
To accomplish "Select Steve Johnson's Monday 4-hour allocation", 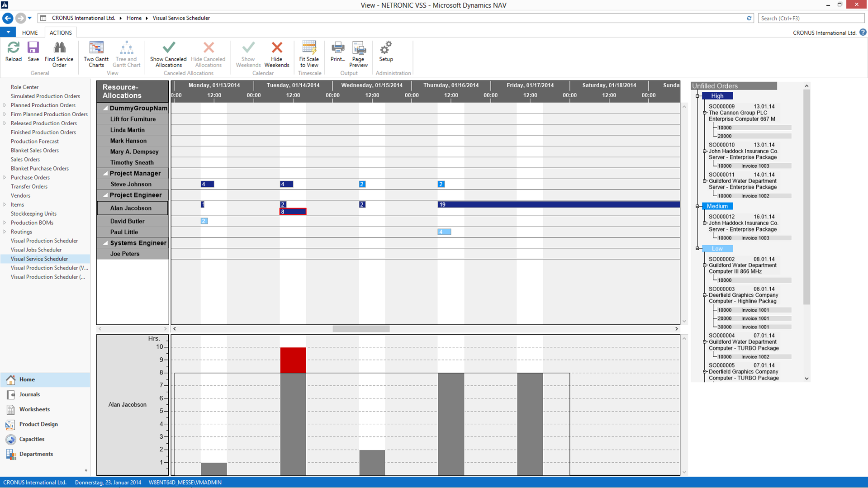I will 207,184.
